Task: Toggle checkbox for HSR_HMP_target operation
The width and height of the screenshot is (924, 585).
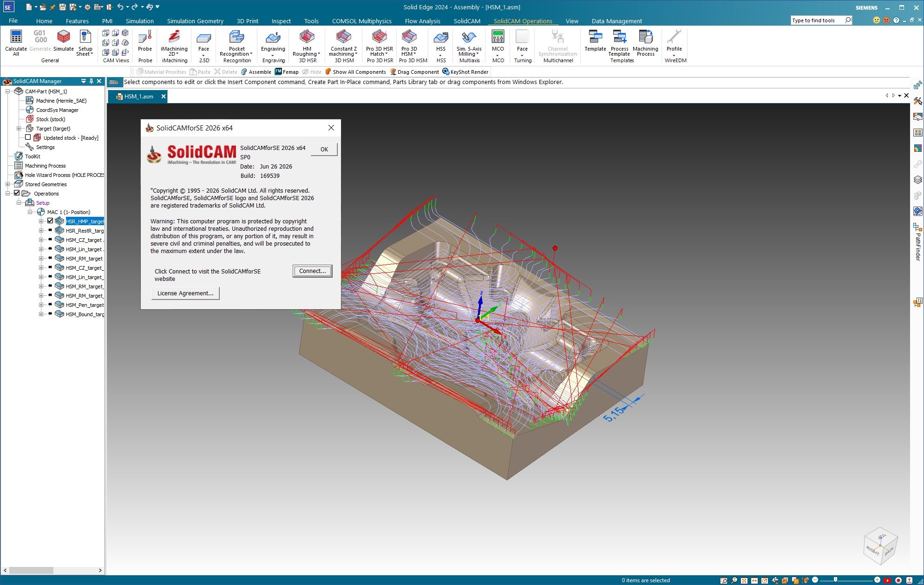Action: [x=50, y=221]
